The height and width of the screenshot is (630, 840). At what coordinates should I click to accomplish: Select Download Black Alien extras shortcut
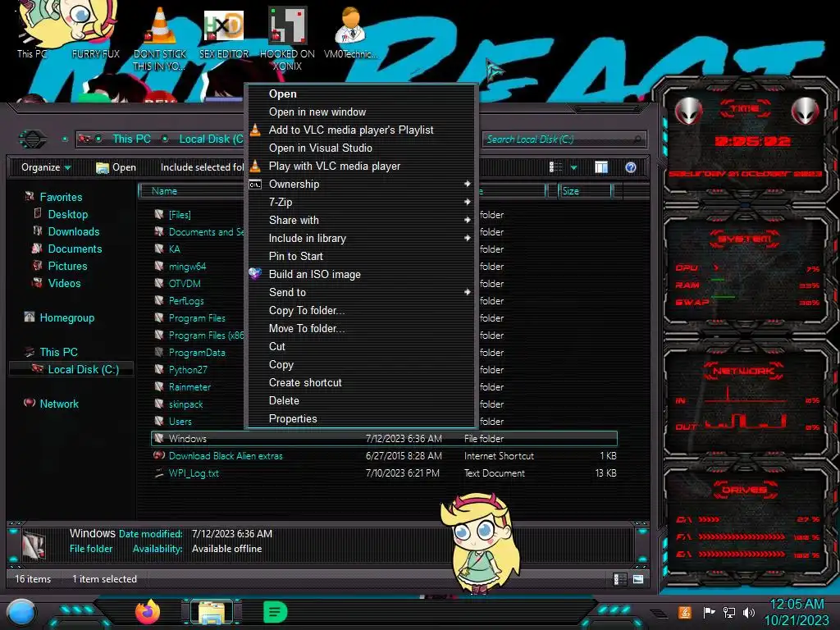click(226, 456)
